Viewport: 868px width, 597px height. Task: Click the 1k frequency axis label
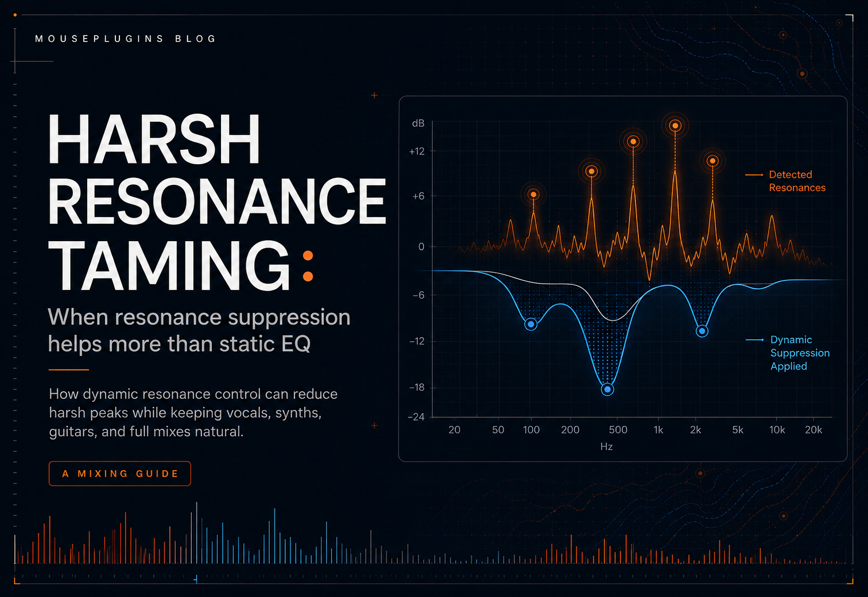click(658, 430)
